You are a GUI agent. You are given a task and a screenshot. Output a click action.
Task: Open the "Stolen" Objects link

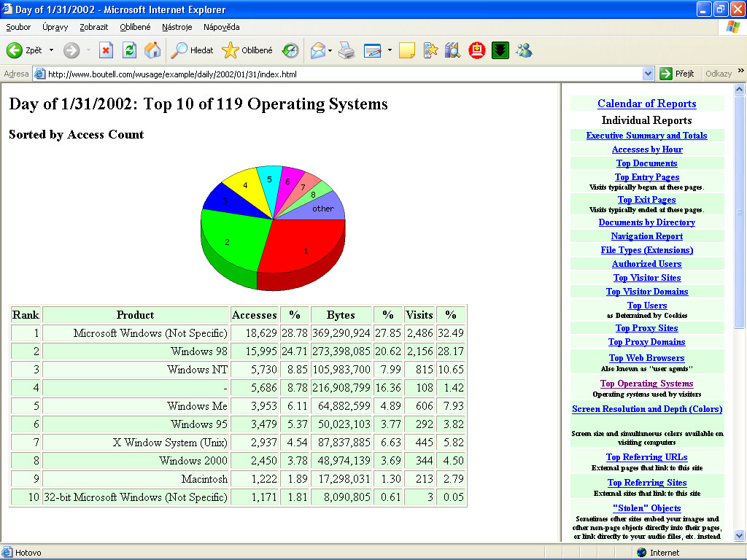pos(646,507)
